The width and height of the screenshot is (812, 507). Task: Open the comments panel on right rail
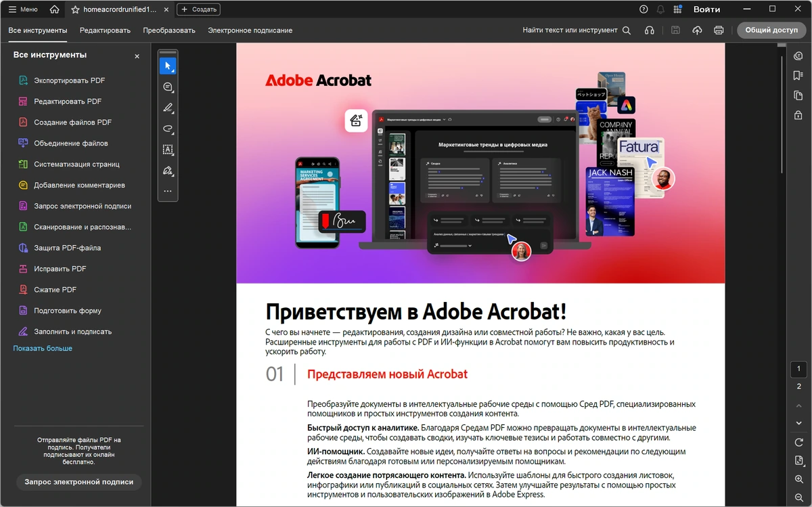(x=798, y=56)
